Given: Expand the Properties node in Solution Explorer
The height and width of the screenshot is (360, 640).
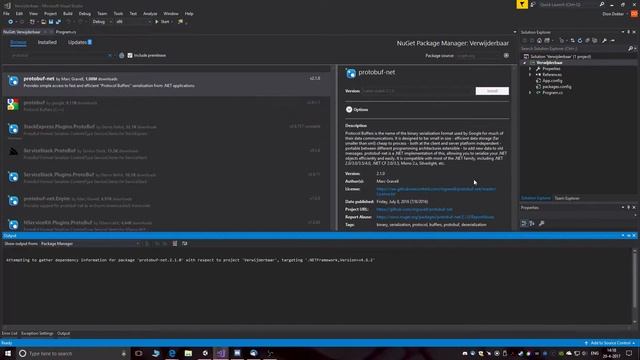Looking at the screenshot, I should tap(530, 69).
